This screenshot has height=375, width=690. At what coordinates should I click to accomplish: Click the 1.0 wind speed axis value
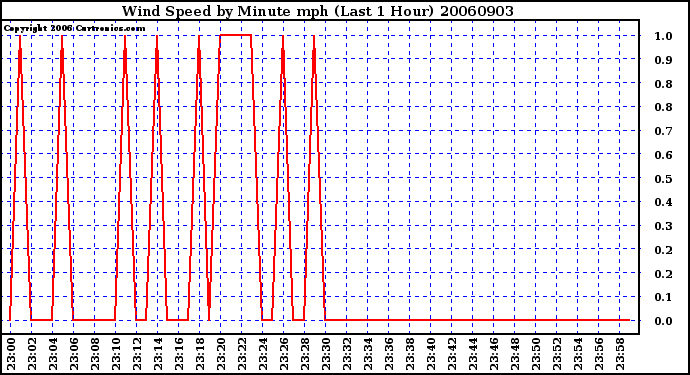pos(663,36)
